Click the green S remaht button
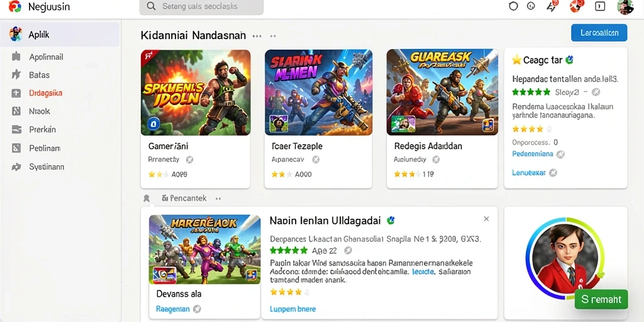The width and height of the screenshot is (644, 322). click(601, 299)
